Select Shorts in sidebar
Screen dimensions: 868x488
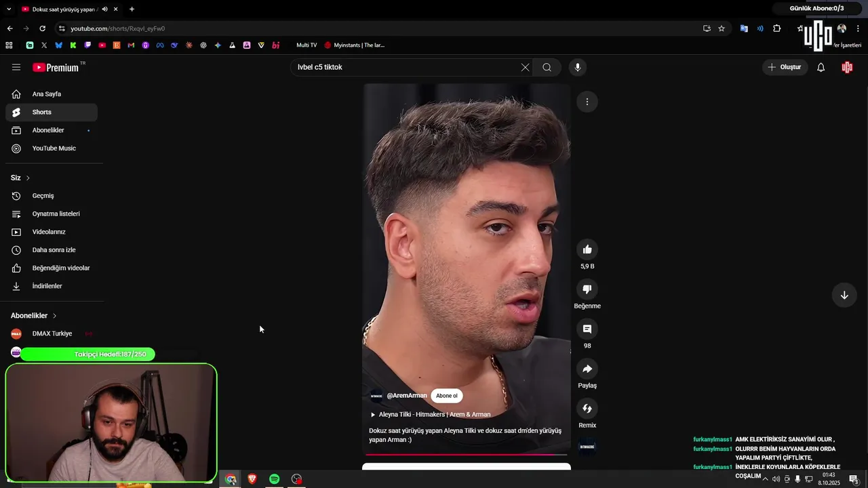pyautogui.click(x=52, y=112)
